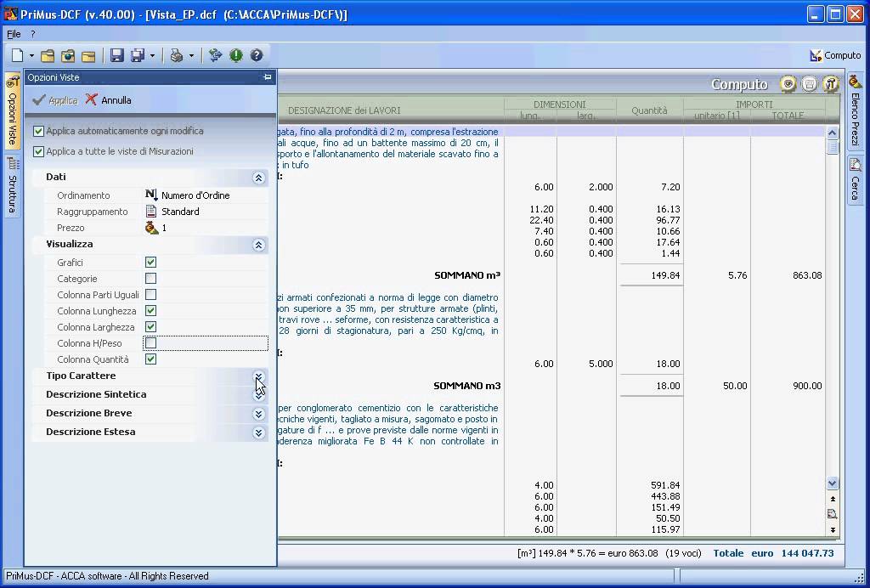Toggle Applica a tutte le viste checkbox

click(x=38, y=151)
